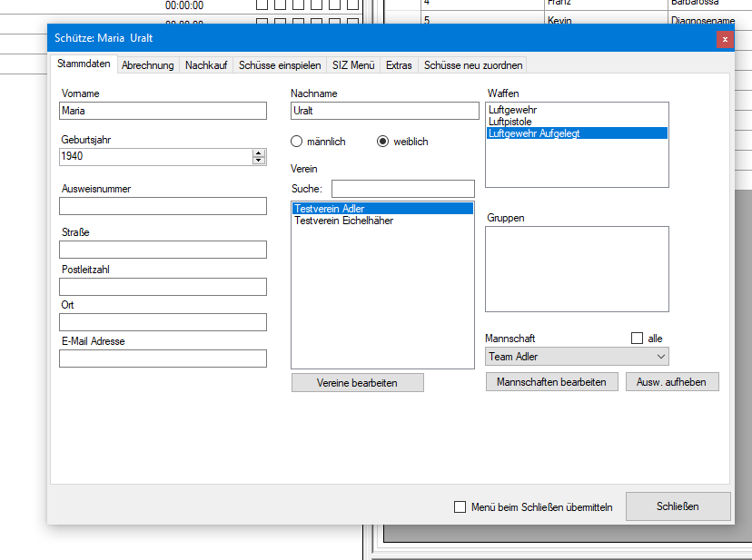Select the weiblich radio button
The width and height of the screenshot is (752, 560).
pyautogui.click(x=382, y=142)
